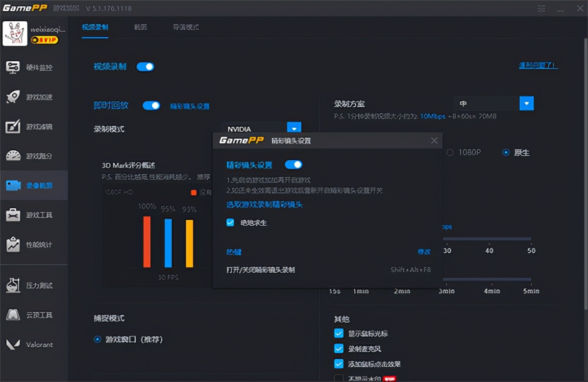Select the video camera recording icon
Image resolution: width=588 pixels, height=382 pixels.
tap(13, 186)
